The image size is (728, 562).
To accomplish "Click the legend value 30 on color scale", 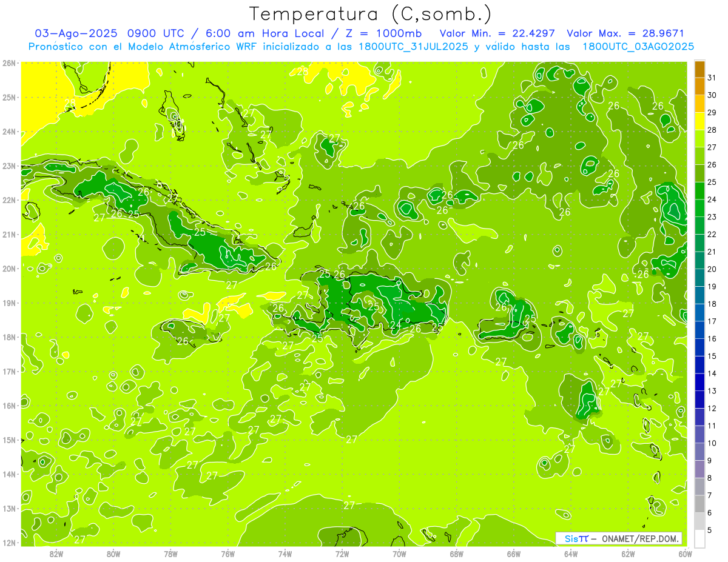I will [712, 95].
